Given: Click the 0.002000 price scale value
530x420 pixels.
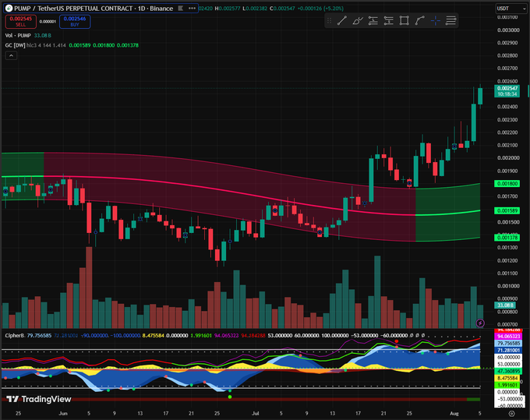Looking at the screenshot, I should tap(508, 158).
